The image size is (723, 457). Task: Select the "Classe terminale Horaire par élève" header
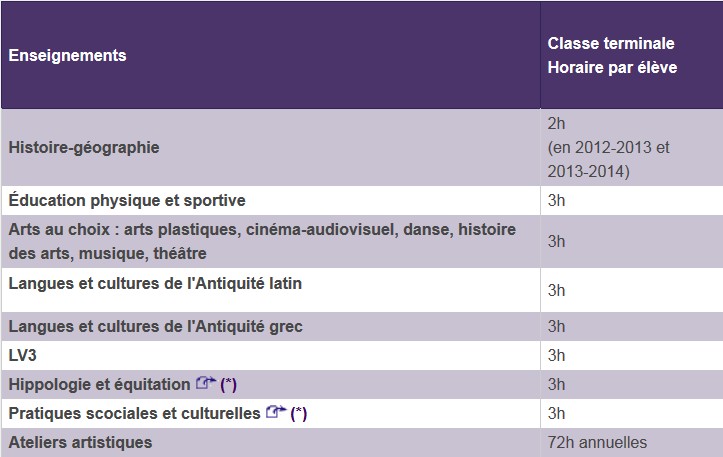pos(612,55)
